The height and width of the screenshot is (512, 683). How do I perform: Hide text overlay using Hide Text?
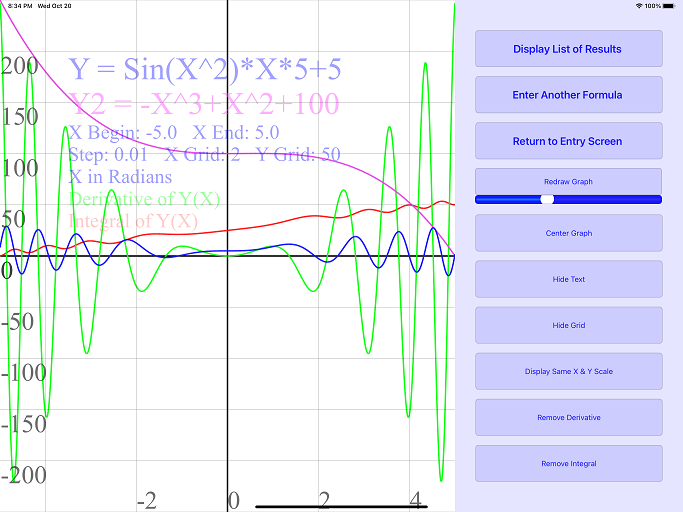[x=568, y=279]
